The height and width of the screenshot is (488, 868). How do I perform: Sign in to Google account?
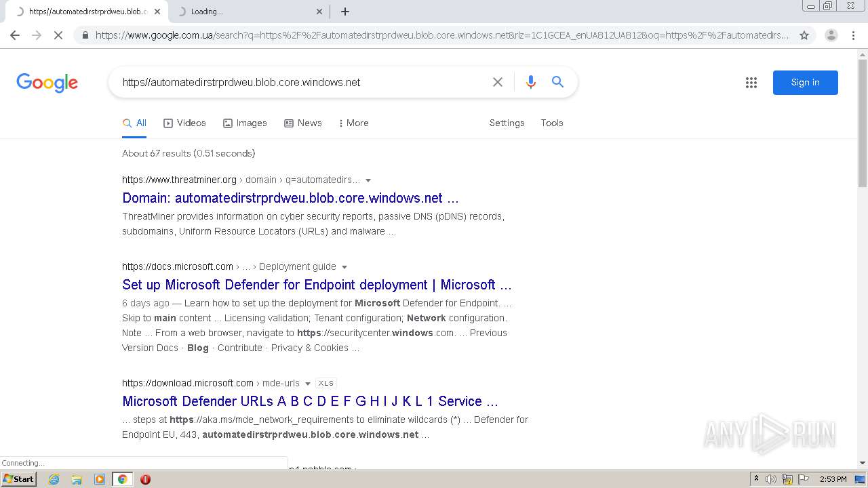(x=805, y=83)
